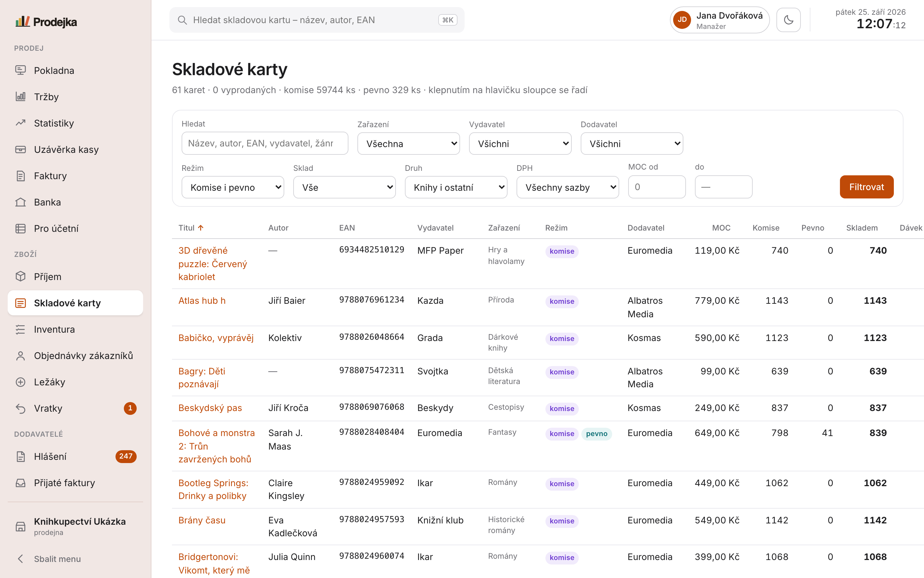Open the Vydavatel dropdown
Viewport: 924px width, 578px height.
click(x=520, y=144)
